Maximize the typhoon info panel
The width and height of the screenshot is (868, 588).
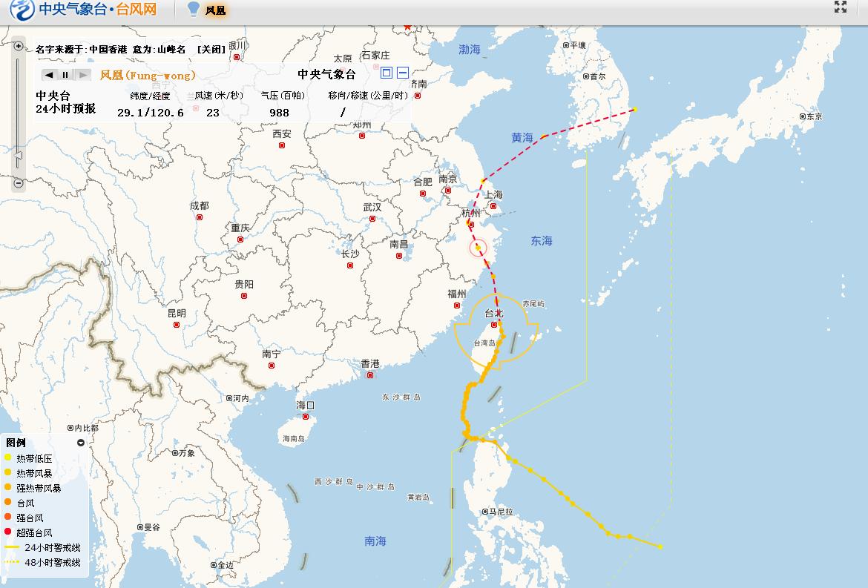click(387, 73)
